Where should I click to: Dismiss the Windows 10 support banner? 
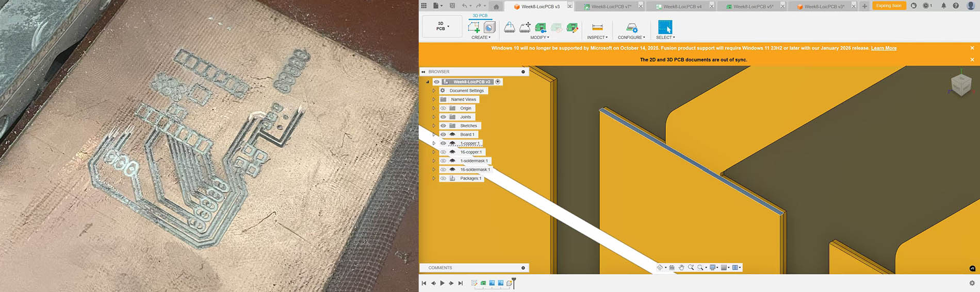point(972,48)
